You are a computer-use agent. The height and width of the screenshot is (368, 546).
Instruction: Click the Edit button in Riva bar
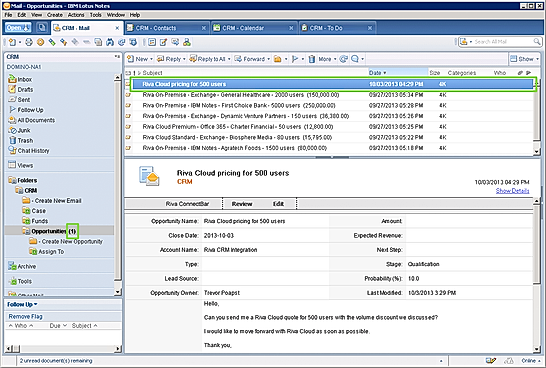[x=278, y=204]
